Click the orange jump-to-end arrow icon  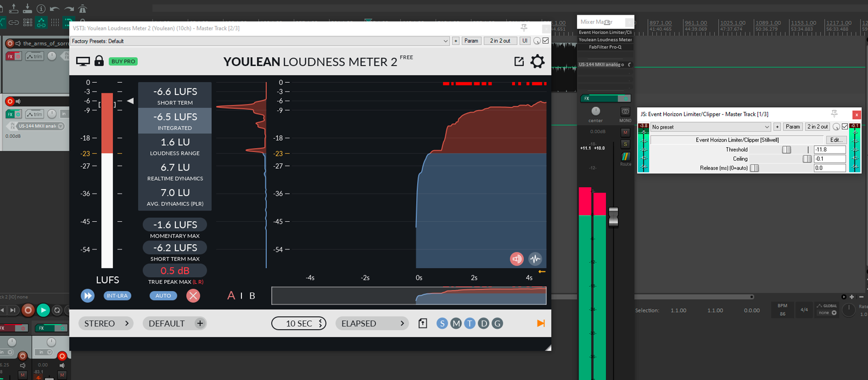pyautogui.click(x=541, y=323)
